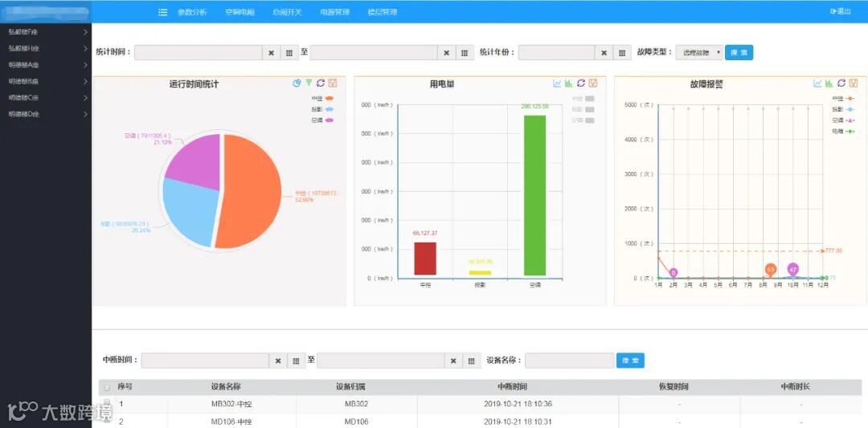The image size is (868, 428).
Task: Toggle 中控 series in 故障报警 legend
Action: click(843, 99)
